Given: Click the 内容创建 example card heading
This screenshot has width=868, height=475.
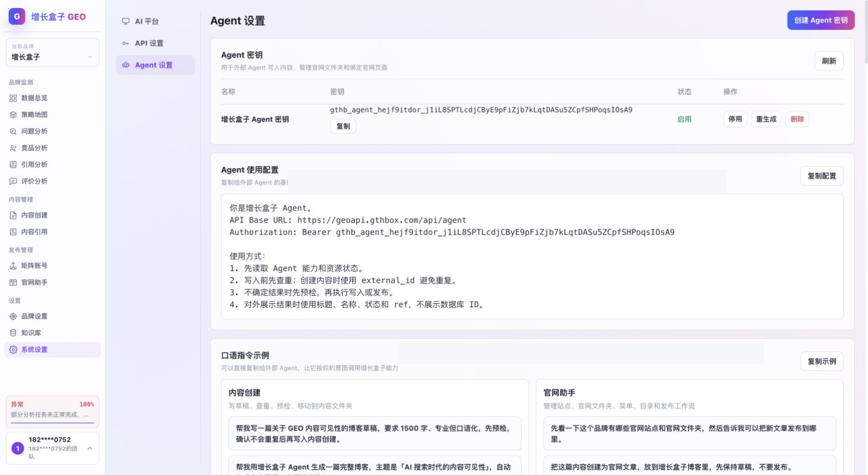Looking at the screenshot, I should point(244,393).
